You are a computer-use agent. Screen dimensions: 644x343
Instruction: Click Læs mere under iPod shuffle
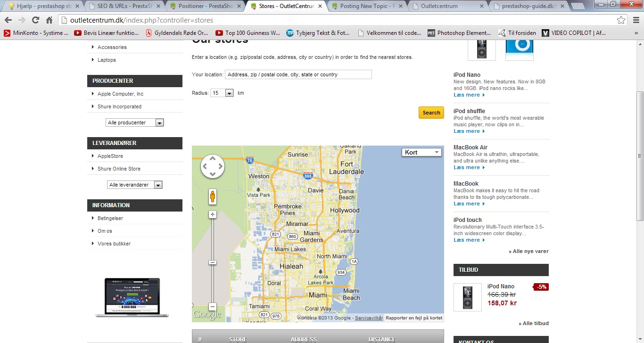pyautogui.click(x=469, y=131)
